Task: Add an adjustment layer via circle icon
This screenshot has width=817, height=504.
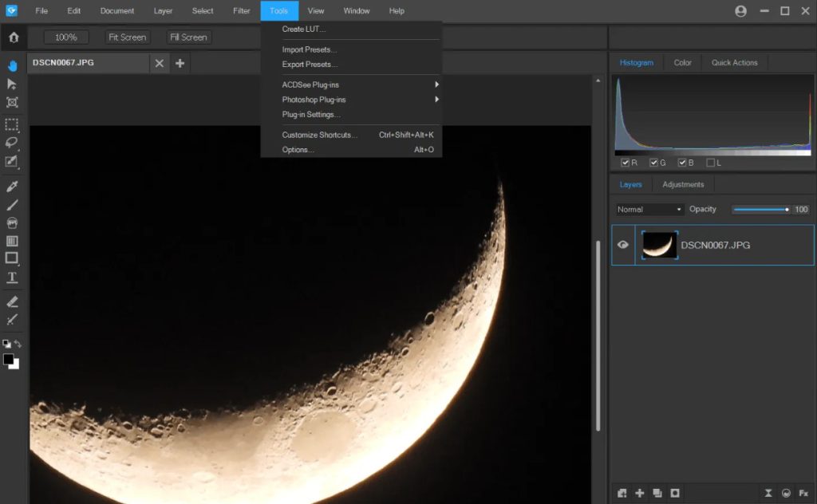Action: click(786, 493)
